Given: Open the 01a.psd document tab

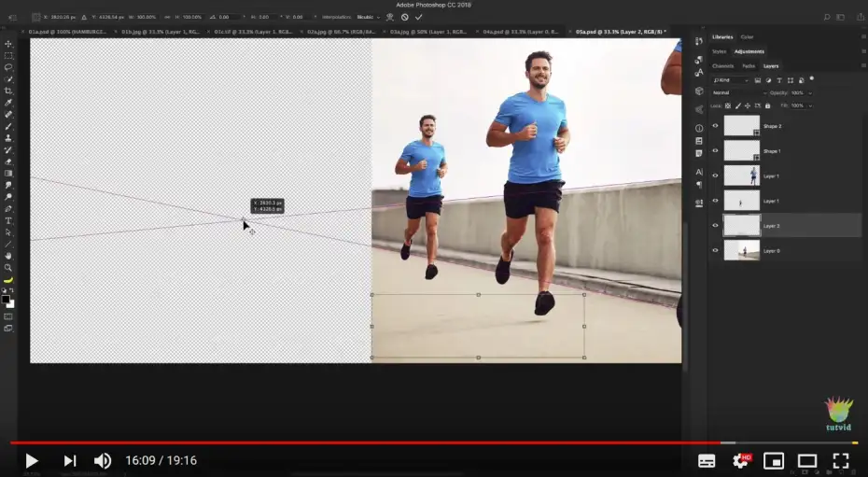Looking at the screenshot, I should 67,32.
